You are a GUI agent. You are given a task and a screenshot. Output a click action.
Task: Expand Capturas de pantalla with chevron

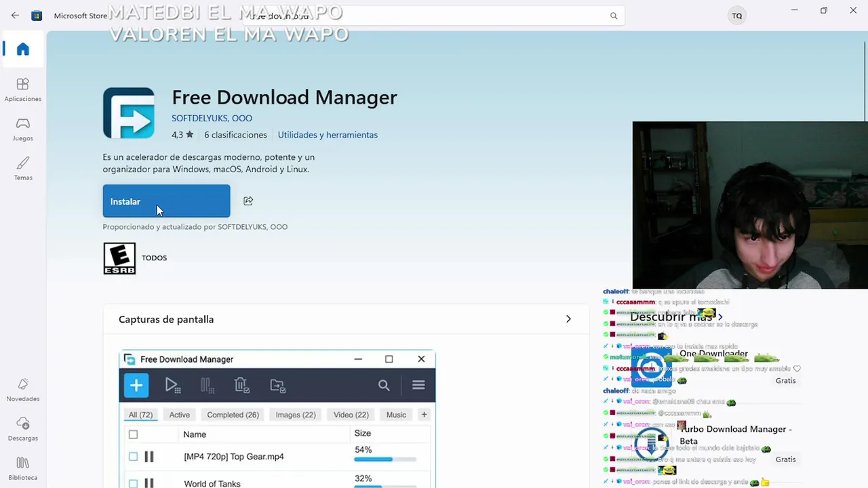coord(568,319)
